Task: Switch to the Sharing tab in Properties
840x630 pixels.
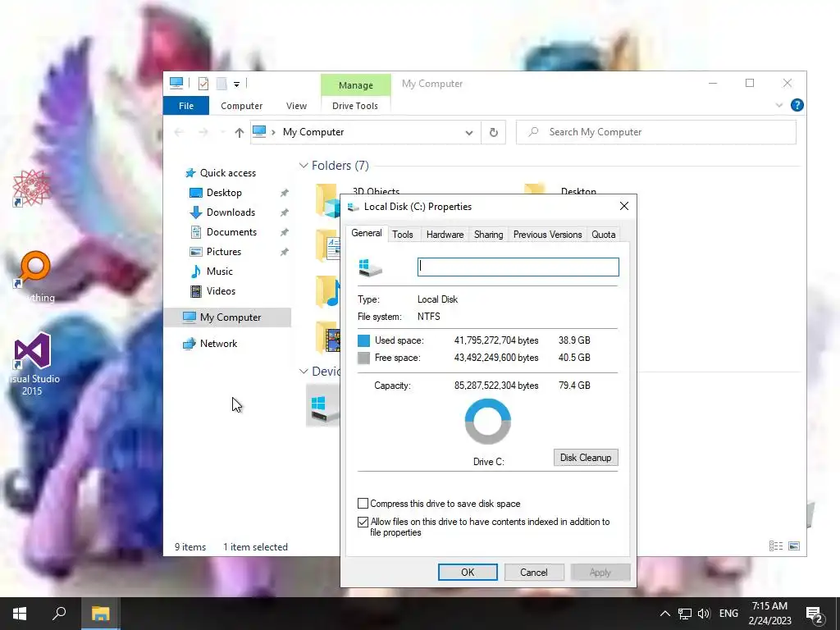Action: 489,235
